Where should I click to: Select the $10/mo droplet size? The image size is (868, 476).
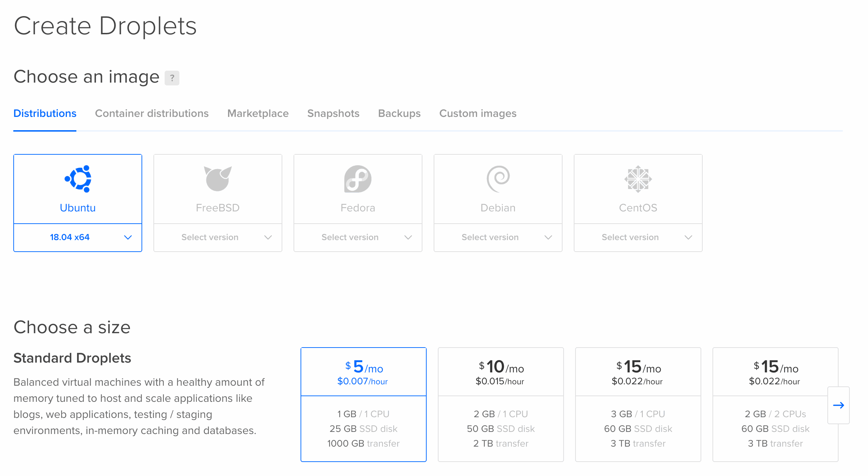click(x=501, y=405)
